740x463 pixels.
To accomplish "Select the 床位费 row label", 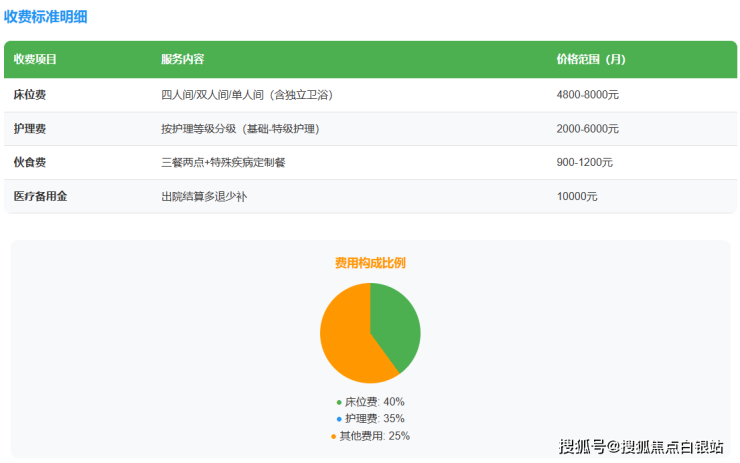I will (30, 95).
